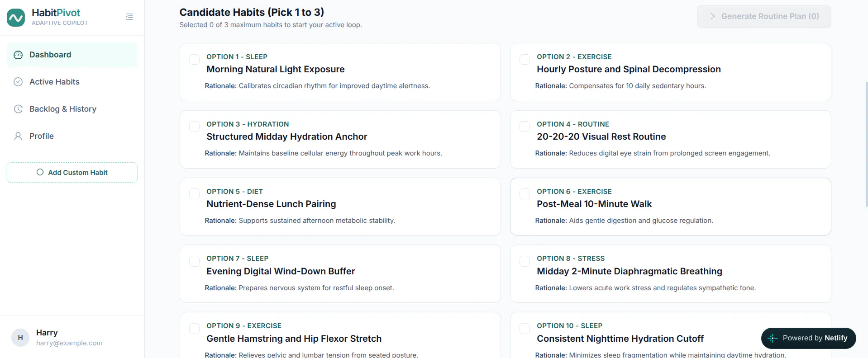Open Backlog & History section
The image size is (868, 358).
(72, 109)
